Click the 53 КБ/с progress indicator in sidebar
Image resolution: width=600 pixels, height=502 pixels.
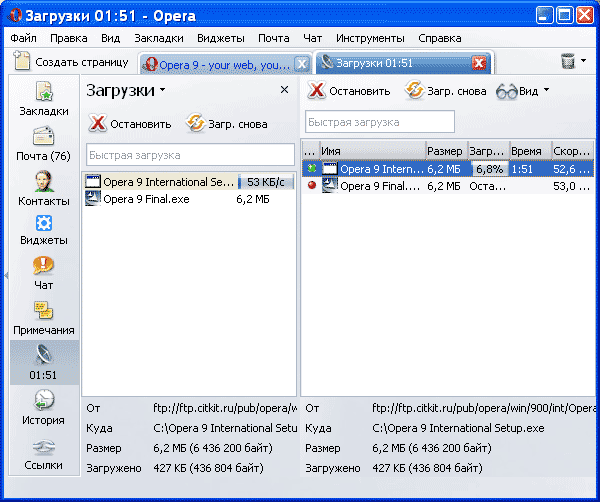[x=266, y=182]
